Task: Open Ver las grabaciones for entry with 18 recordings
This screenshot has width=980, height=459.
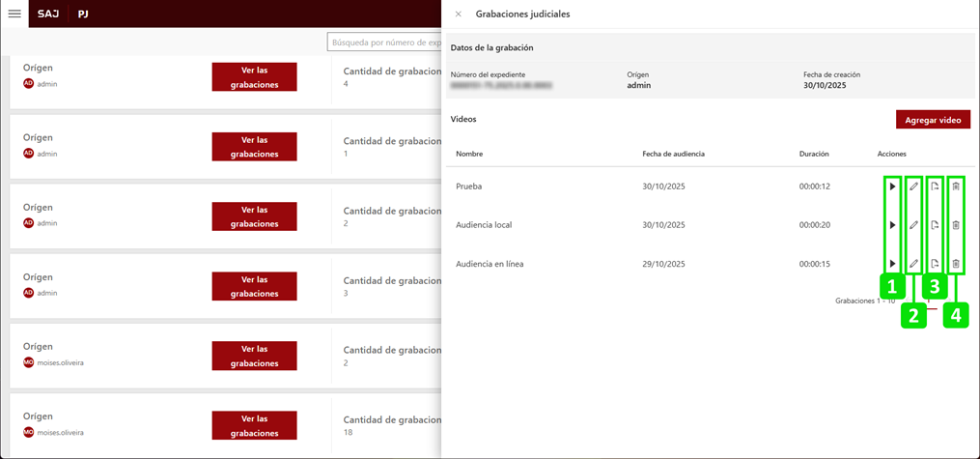Action: [x=254, y=425]
